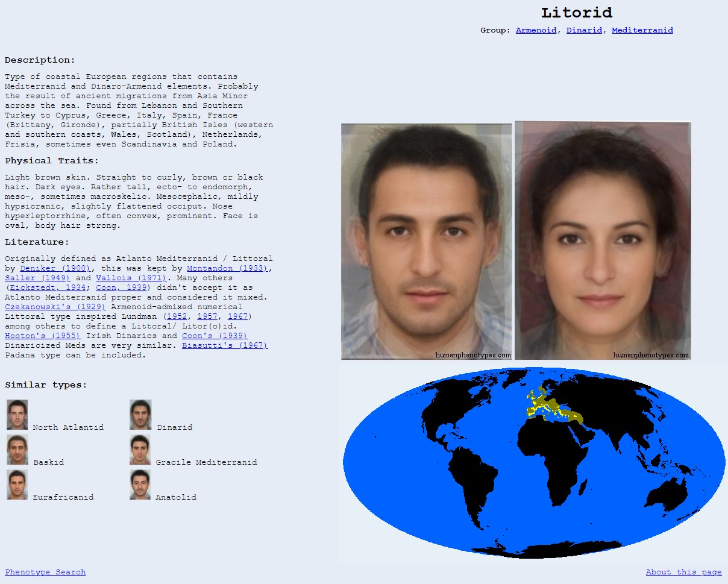Go to Phenotype Search

click(x=45, y=572)
